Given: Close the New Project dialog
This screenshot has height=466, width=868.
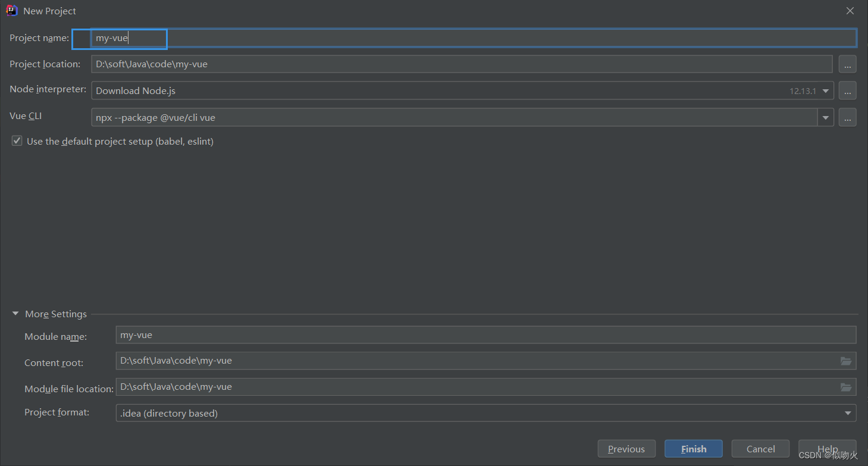Looking at the screenshot, I should [850, 11].
